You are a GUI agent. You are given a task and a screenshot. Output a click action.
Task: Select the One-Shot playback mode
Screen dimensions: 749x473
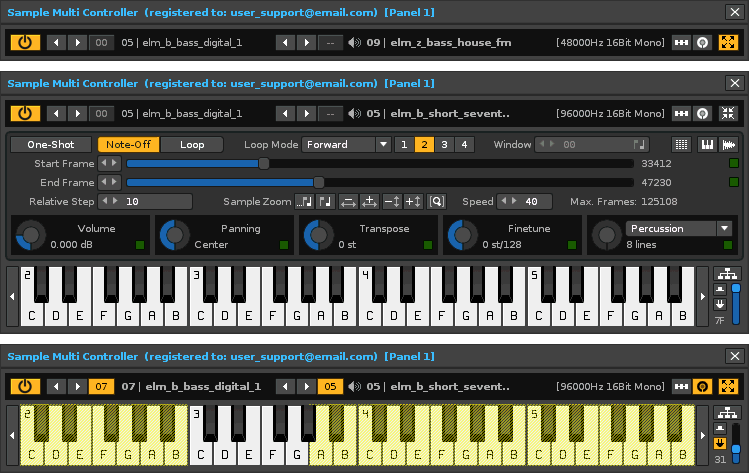[50, 144]
